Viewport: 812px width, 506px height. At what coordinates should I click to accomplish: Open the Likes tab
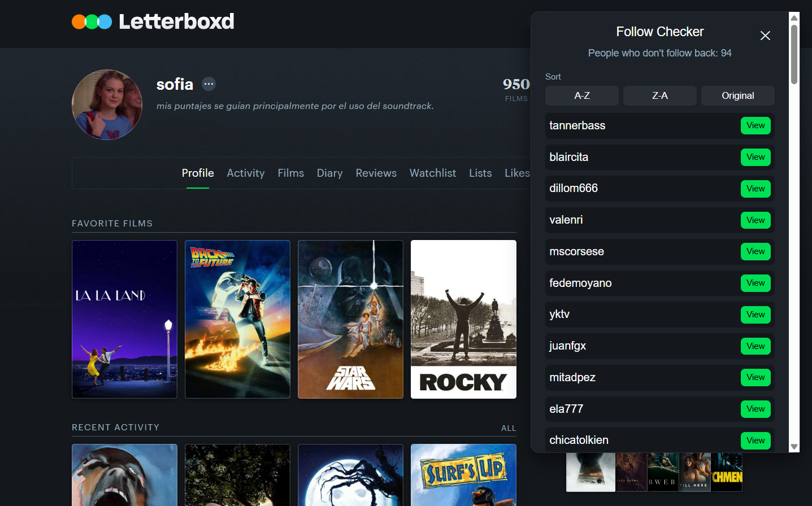pos(517,173)
